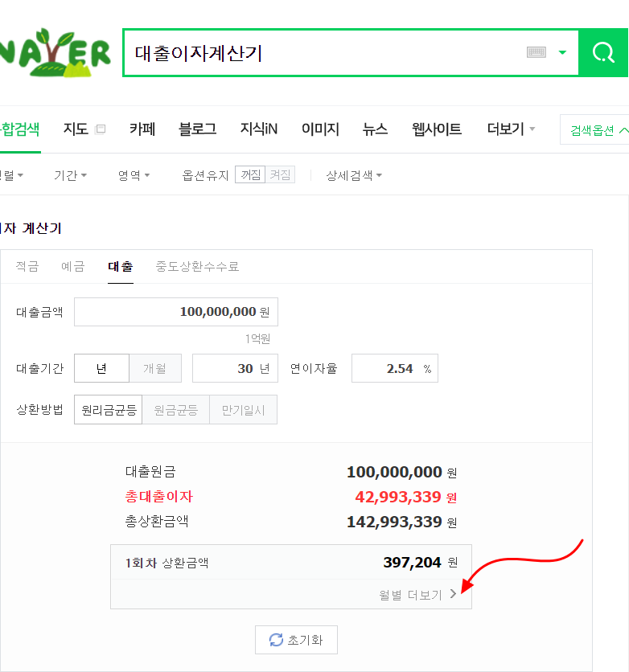Expand the 상세검색 dropdown
The width and height of the screenshot is (629, 672).
click(354, 175)
